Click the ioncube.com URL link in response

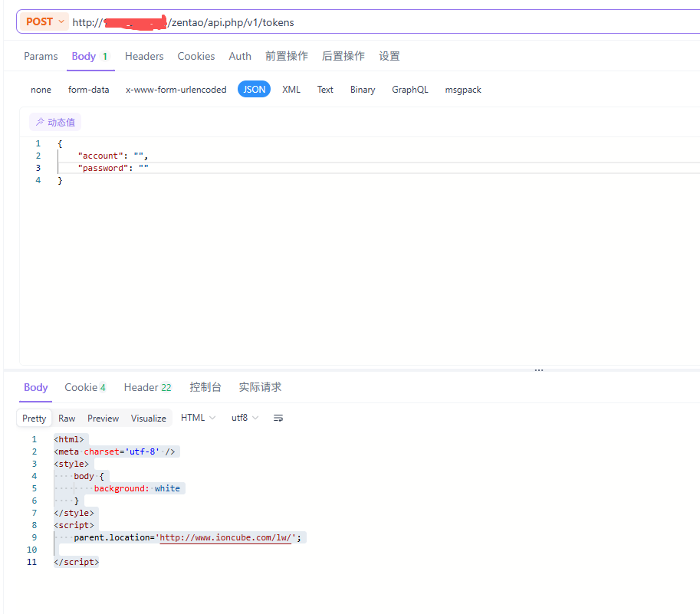tap(225, 537)
